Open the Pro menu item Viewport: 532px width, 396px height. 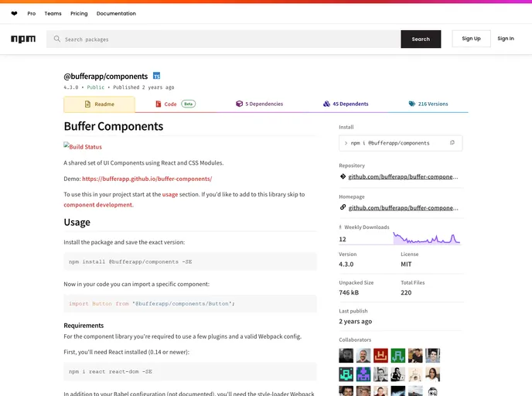(31, 14)
